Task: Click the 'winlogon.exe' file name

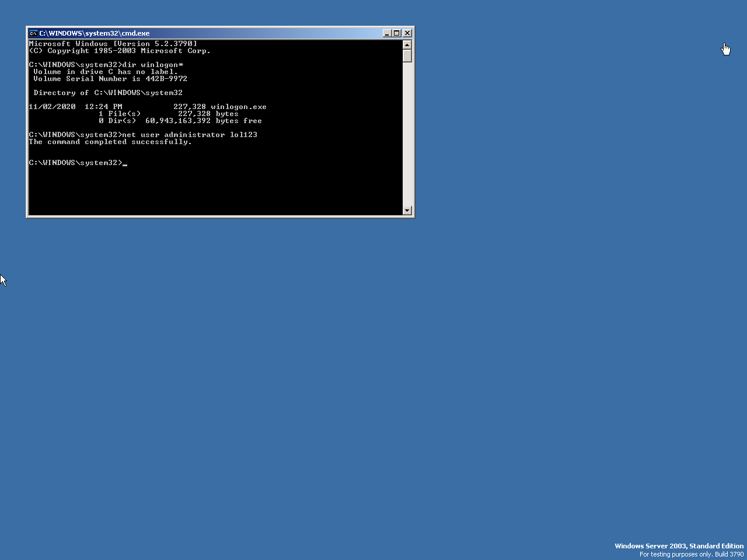Action: [239, 107]
